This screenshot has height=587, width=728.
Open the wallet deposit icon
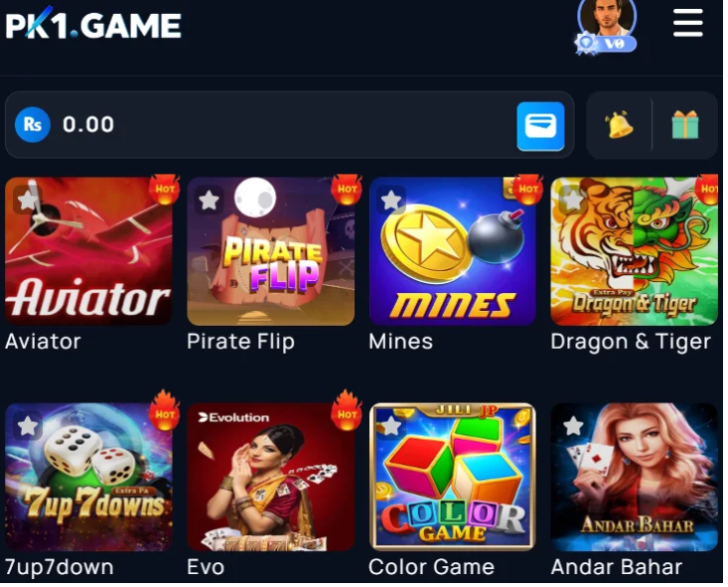click(x=540, y=127)
